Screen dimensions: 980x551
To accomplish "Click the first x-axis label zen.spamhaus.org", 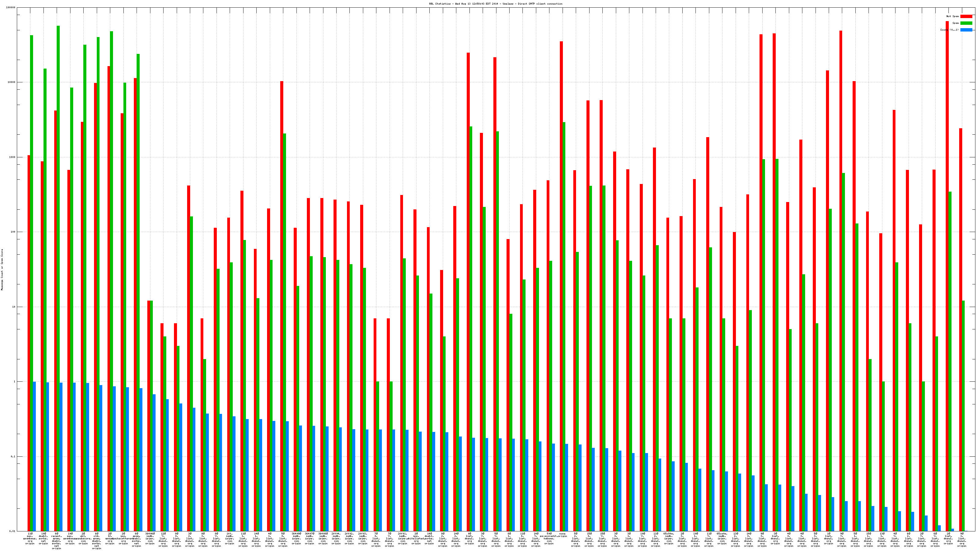I will pyautogui.click(x=30, y=538).
